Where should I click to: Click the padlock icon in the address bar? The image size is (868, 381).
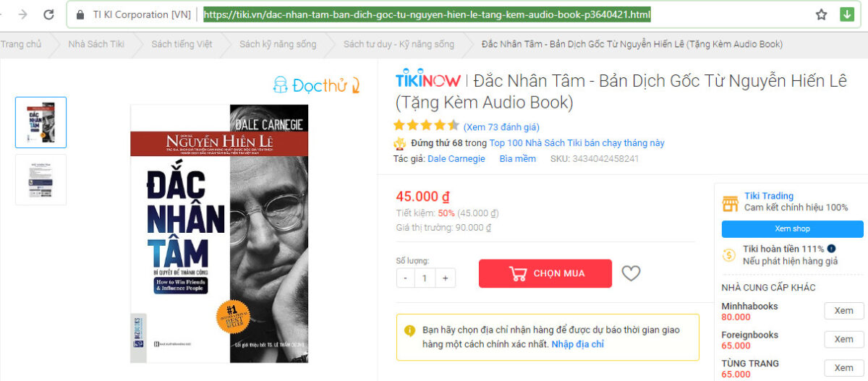click(80, 14)
